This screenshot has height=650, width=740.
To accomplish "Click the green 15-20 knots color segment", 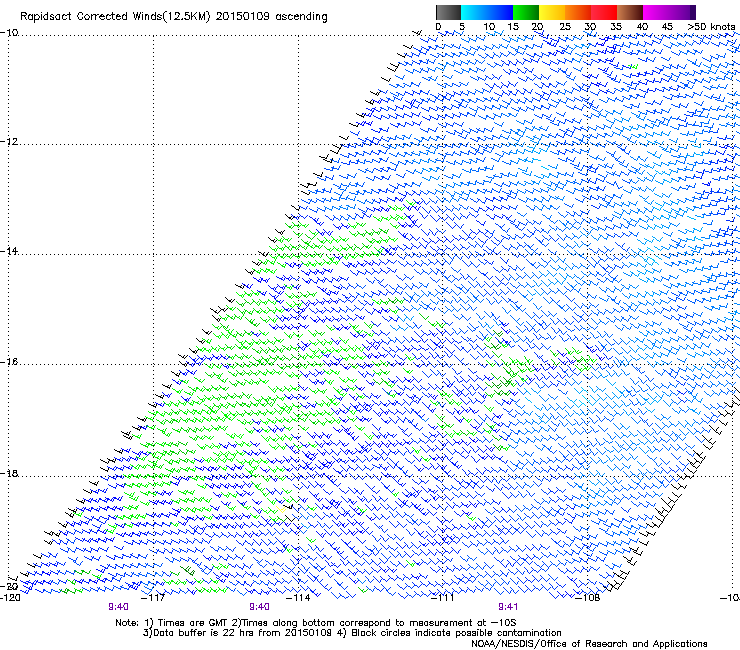I will 526,12.
